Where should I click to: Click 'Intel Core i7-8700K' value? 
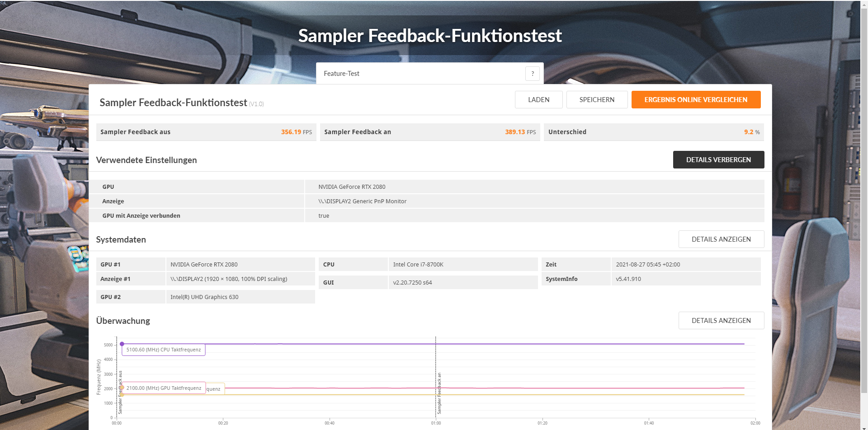[418, 265]
